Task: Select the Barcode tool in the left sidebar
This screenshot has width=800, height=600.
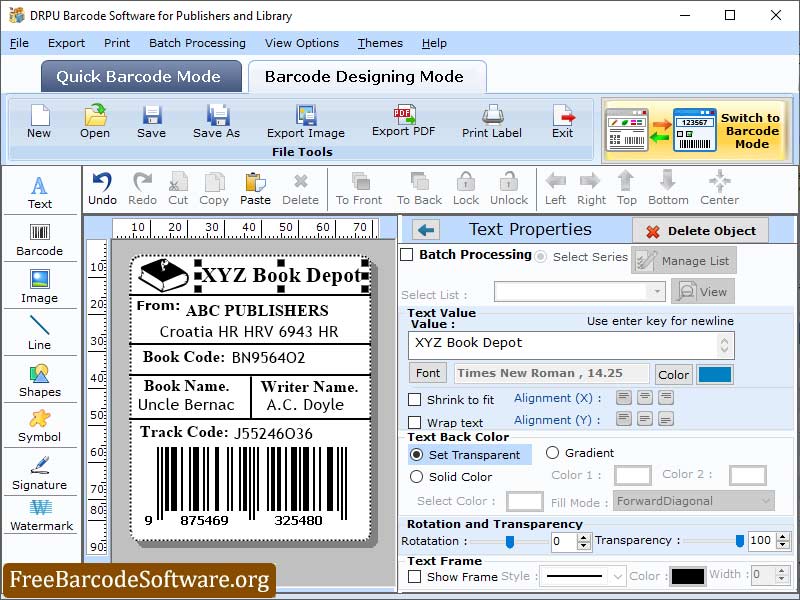Action: point(40,240)
